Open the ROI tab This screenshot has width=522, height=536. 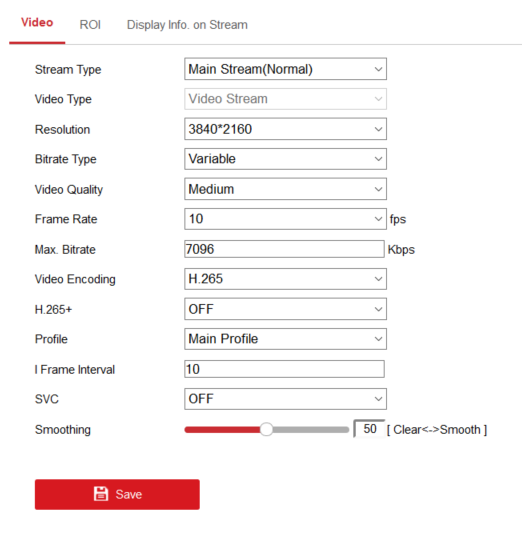pos(90,25)
